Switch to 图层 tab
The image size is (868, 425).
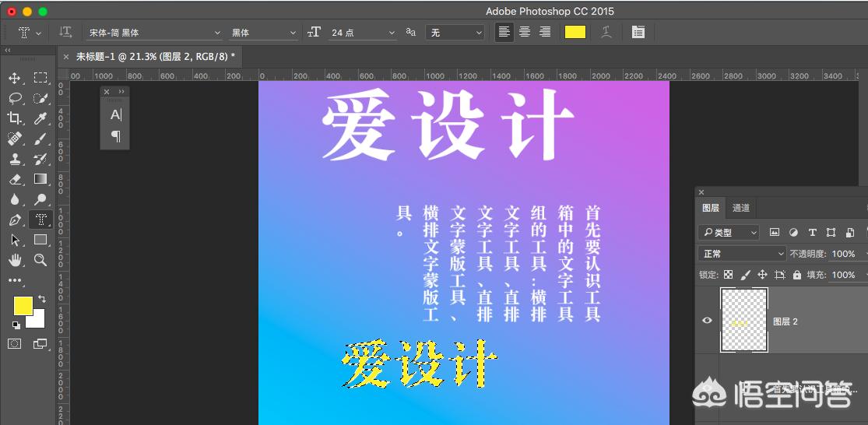click(710, 208)
